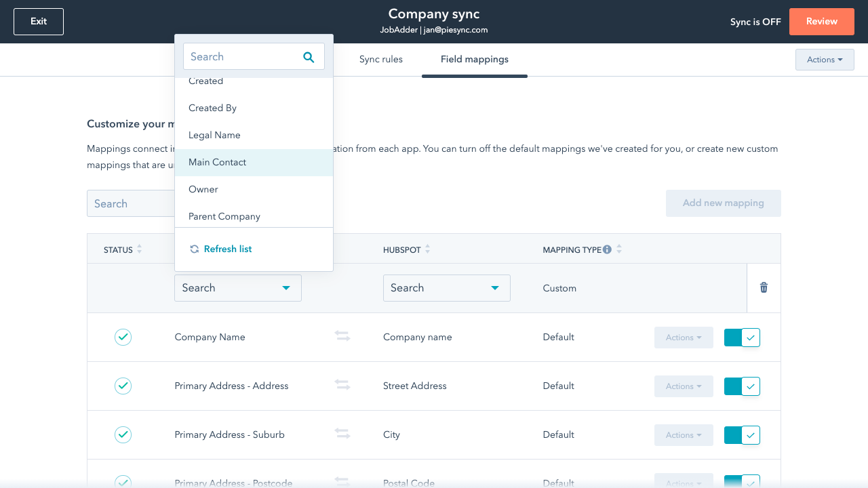The height and width of the screenshot is (488, 868).
Task: Open the HubSpot field Search dropdown
Action: [446, 288]
